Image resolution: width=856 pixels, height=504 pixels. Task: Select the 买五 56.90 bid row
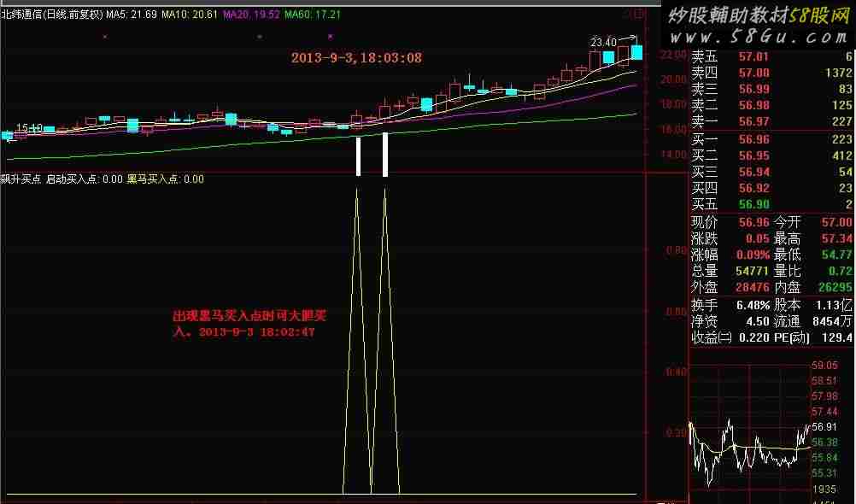(x=771, y=204)
